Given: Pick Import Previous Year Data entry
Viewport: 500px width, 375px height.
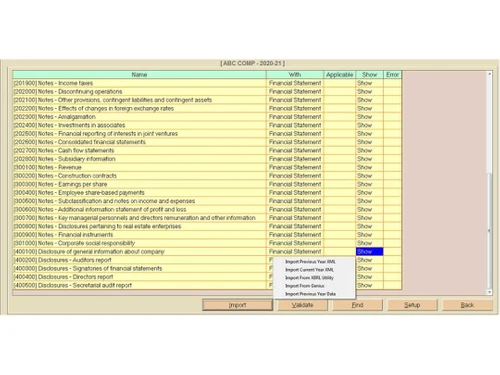Looking at the screenshot, I should (310, 294).
